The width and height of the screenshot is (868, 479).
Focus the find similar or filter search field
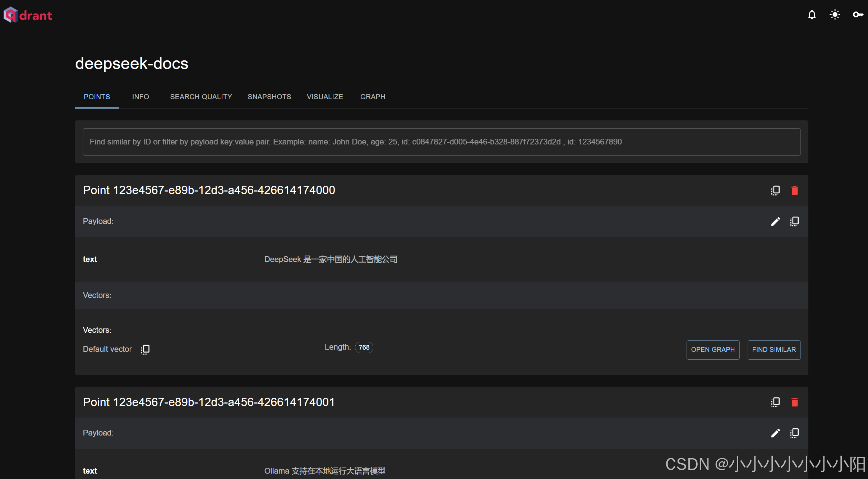pos(442,142)
